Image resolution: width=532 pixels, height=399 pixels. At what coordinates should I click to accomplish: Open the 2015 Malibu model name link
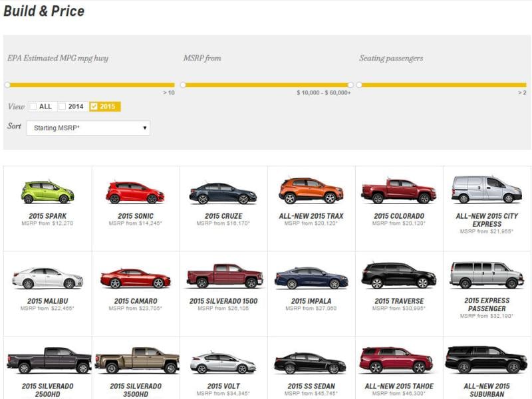[x=47, y=301]
